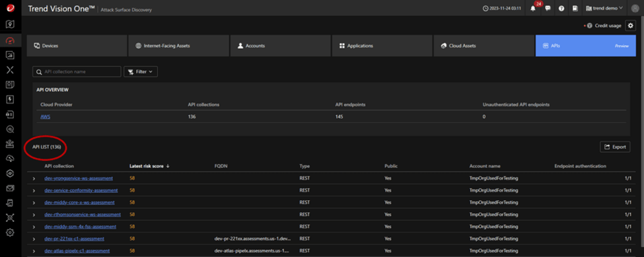Viewport: 644px width, 257px height.
Task: Switch to the Applications tab
Action: 382,46
